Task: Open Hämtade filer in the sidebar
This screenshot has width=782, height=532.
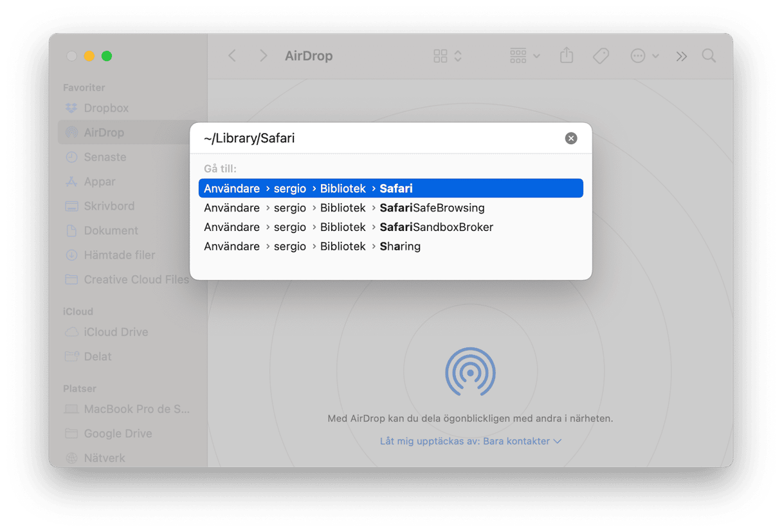Action: coord(111,255)
